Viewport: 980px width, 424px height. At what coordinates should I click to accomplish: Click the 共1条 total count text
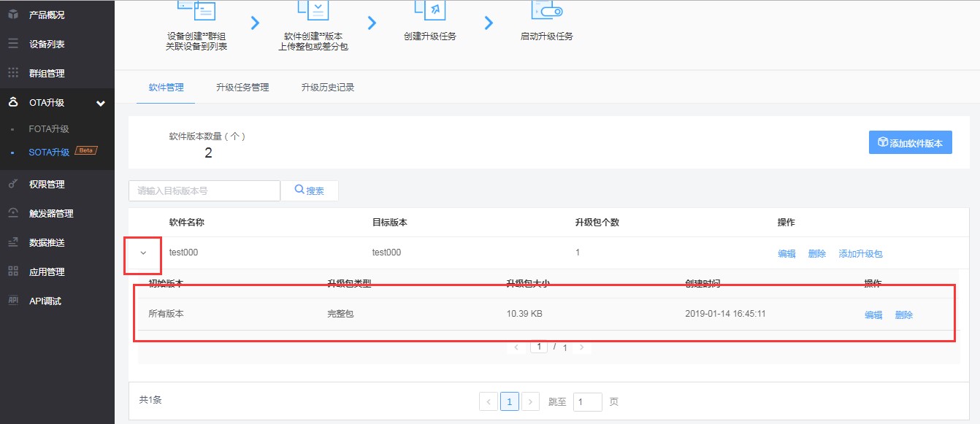point(150,400)
